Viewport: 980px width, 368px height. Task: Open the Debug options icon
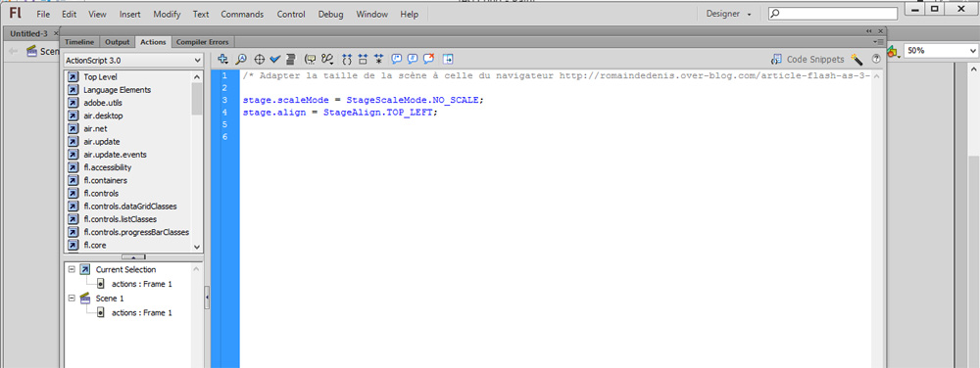click(327, 60)
